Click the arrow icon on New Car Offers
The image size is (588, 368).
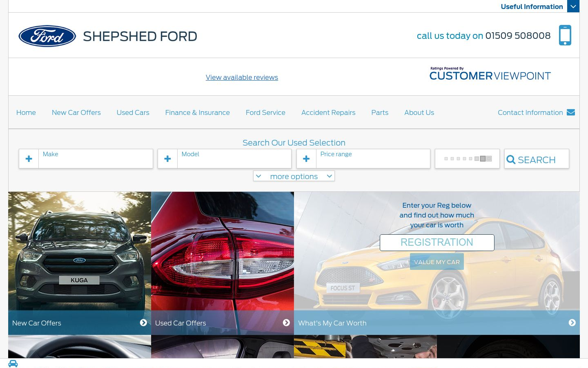(x=143, y=323)
